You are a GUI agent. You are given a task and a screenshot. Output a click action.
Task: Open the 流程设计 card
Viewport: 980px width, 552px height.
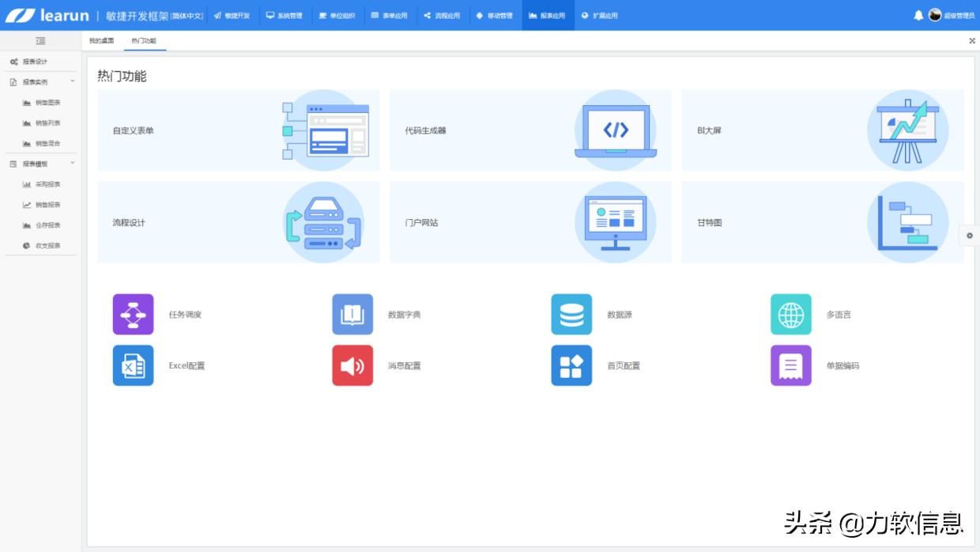tap(239, 222)
